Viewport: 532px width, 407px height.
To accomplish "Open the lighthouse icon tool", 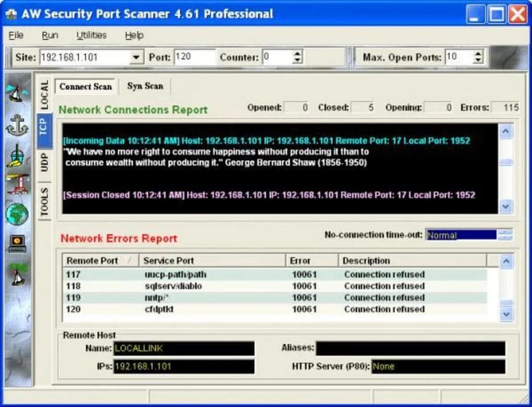I will (x=17, y=184).
